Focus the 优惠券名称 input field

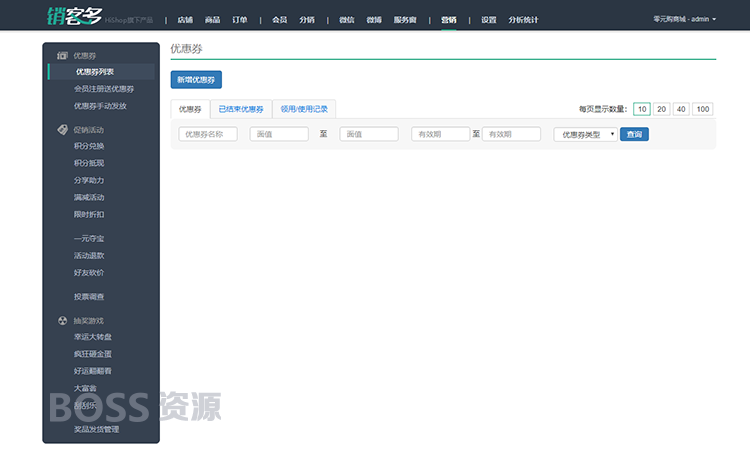(208, 134)
